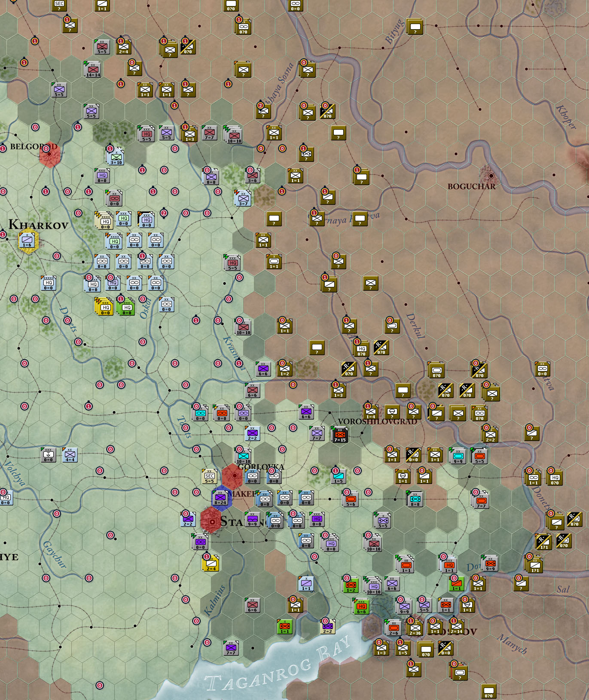Select the Soviet SEC ? counter
This screenshot has width=589, height=700.
click(x=59, y=4)
